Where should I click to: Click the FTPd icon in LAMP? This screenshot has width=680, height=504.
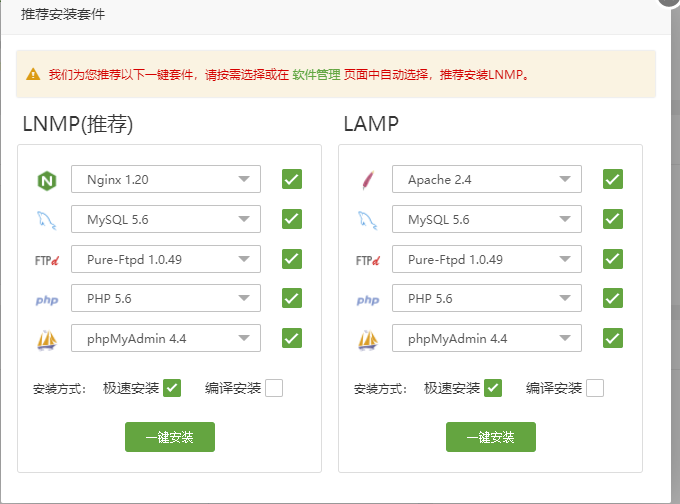click(x=367, y=261)
